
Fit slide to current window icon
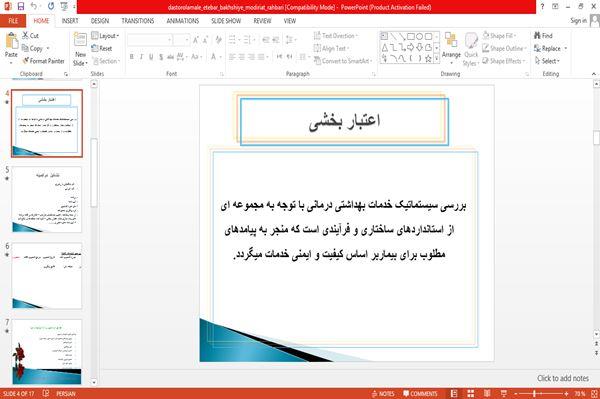(594, 394)
